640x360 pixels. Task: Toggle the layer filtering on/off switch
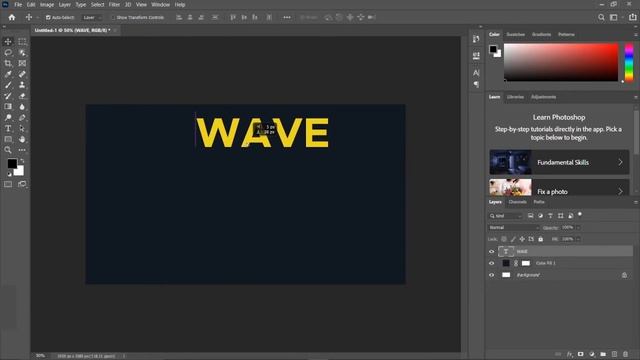(580, 215)
